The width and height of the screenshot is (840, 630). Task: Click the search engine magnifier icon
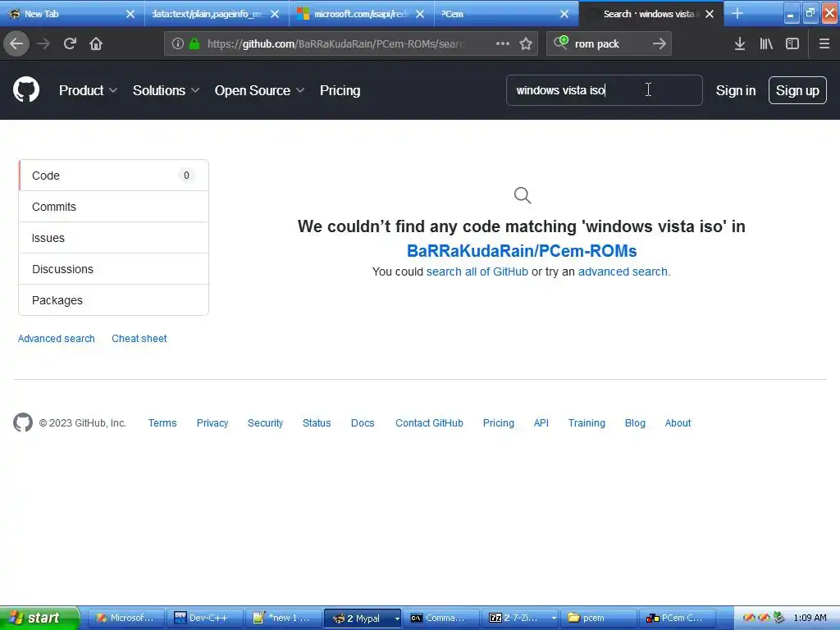tap(560, 43)
